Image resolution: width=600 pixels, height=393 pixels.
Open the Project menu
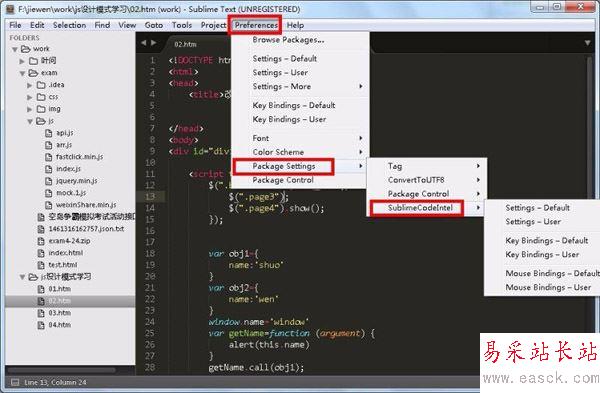pyautogui.click(x=213, y=25)
